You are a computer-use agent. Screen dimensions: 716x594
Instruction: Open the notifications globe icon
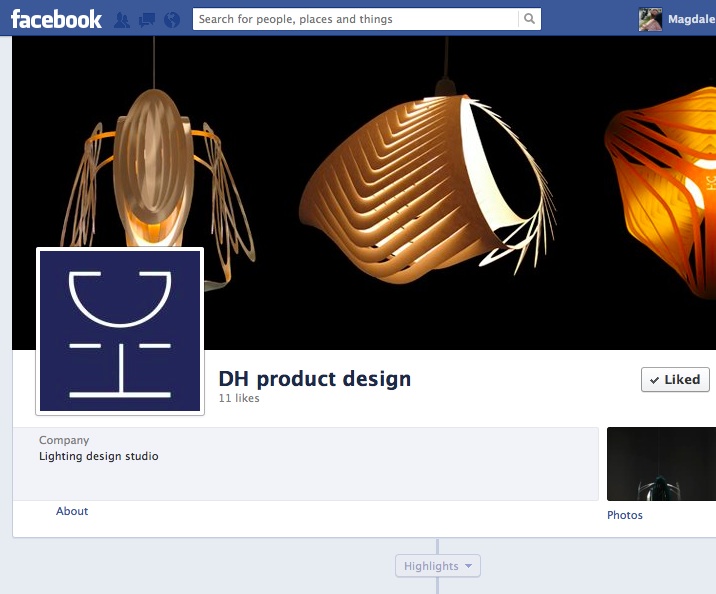click(x=171, y=19)
